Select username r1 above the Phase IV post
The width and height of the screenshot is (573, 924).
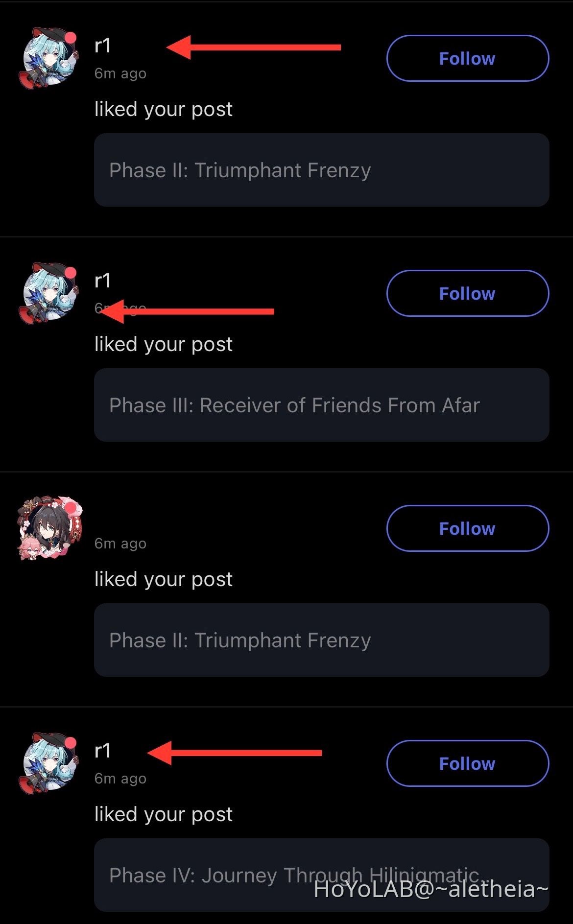click(x=103, y=751)
